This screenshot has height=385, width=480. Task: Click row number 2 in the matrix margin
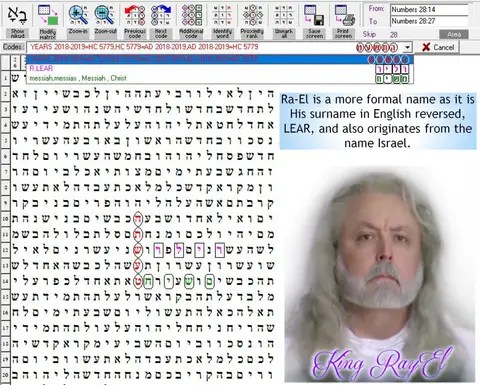5,94
